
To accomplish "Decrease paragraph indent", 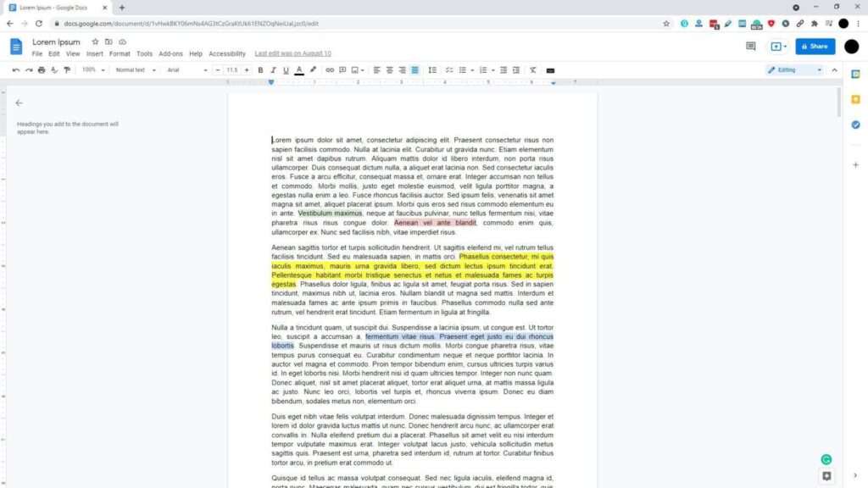I will [504, 70].
